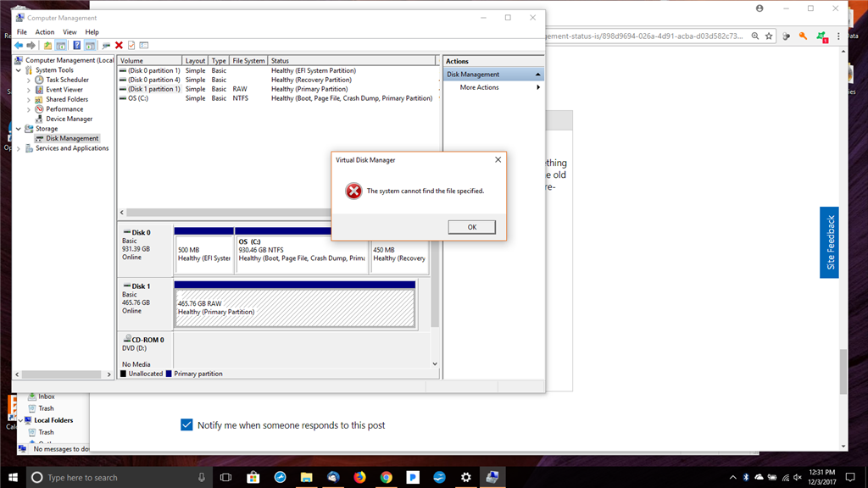Check Notify me when someone responds checkbox

(186, 424)
